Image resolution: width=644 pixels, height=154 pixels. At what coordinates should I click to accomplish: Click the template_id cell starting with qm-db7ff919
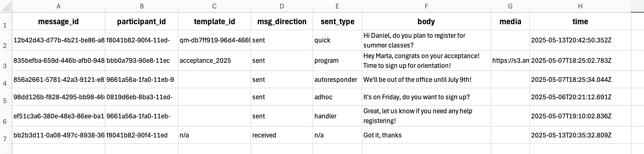click(214, 40)
